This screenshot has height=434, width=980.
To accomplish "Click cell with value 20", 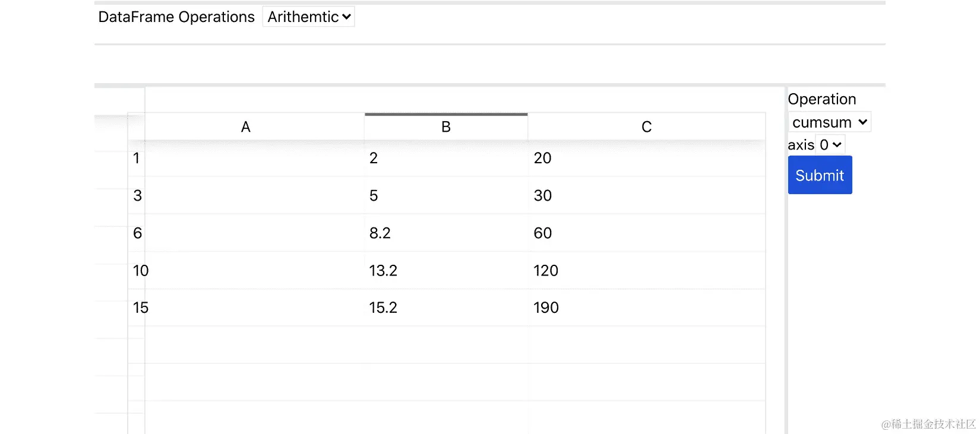I will pyautogui.click(x=646, y=158).
